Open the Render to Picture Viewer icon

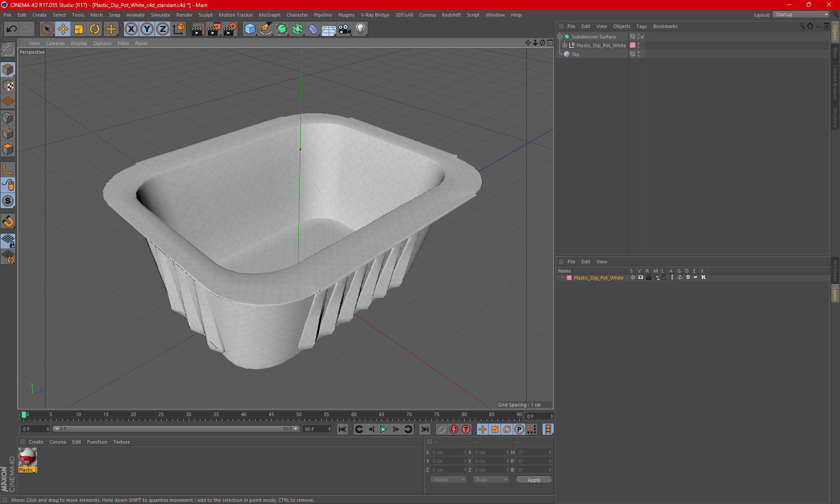(214, 29)
